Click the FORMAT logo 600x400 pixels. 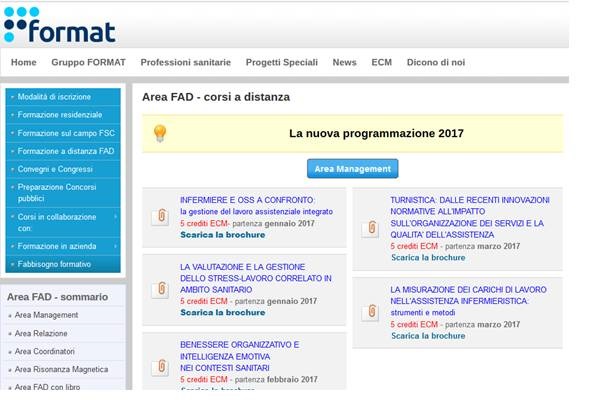coord(59,25)
